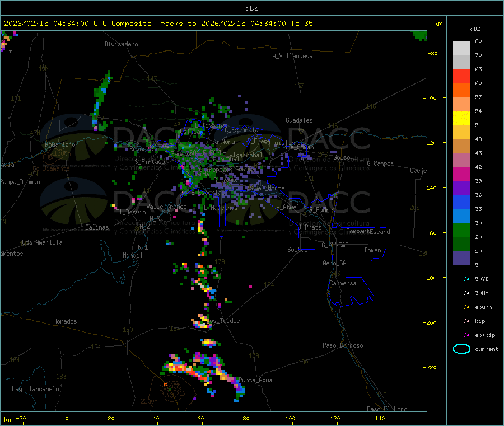Viewport: 504px width, 426px height.
Task: Click the magenta 42–39 dBZ swatch
Action: pyautogui.click(x=461, y=174)
